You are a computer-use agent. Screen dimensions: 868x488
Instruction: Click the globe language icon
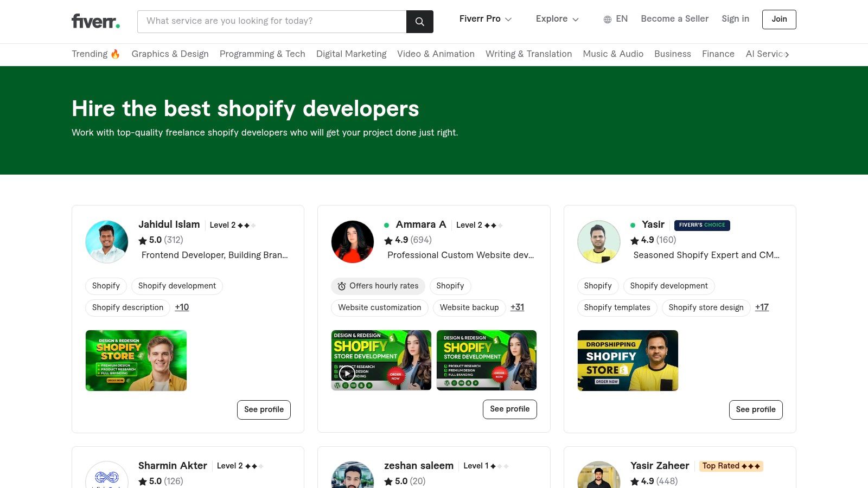click(x=608, y=20)
